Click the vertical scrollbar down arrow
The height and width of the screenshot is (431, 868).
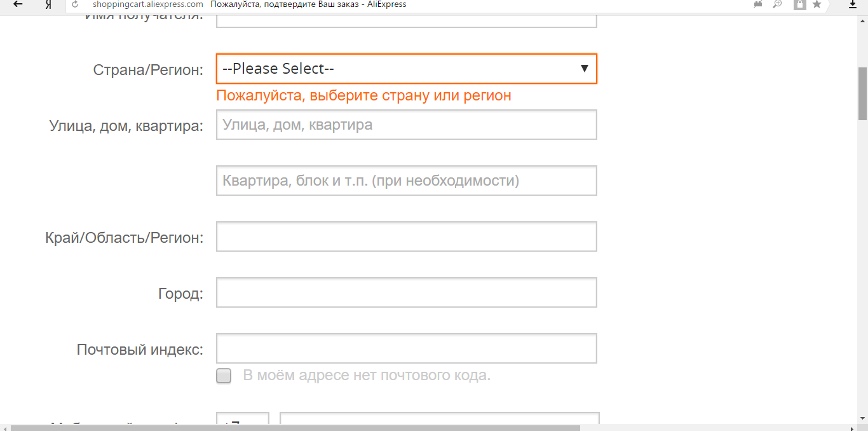click(x=862, y=418)
